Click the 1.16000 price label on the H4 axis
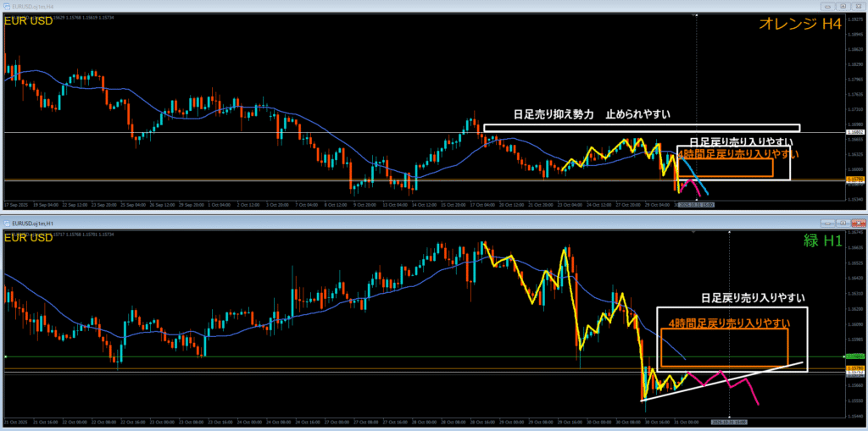Screen dimensions: 868x431 pyautogui.click(x=855, y=169)
